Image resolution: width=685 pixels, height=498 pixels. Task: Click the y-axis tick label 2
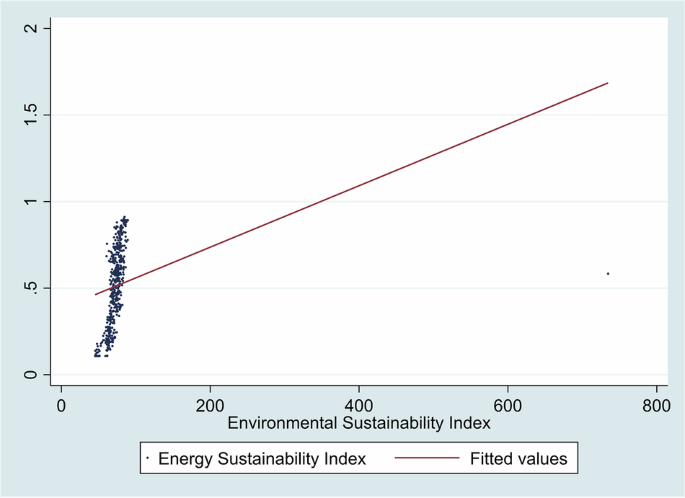point(32,28)
